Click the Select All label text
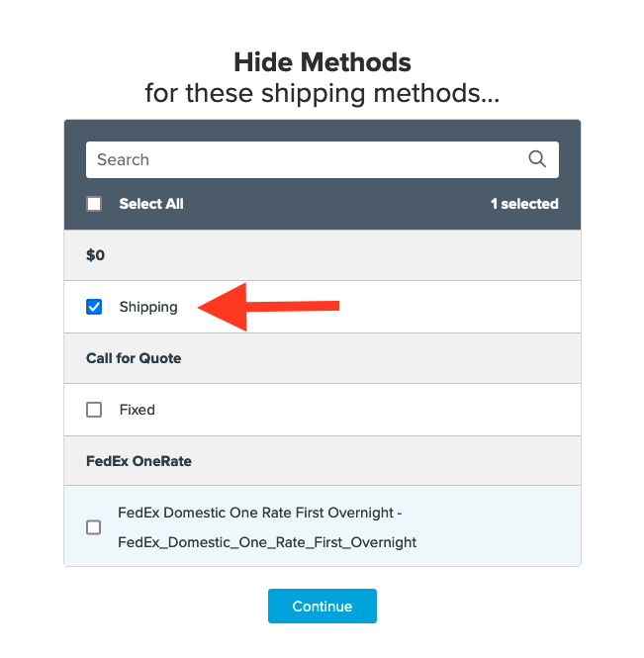Image resolution: width=644 pixels, height=658 pixels. 151,204
